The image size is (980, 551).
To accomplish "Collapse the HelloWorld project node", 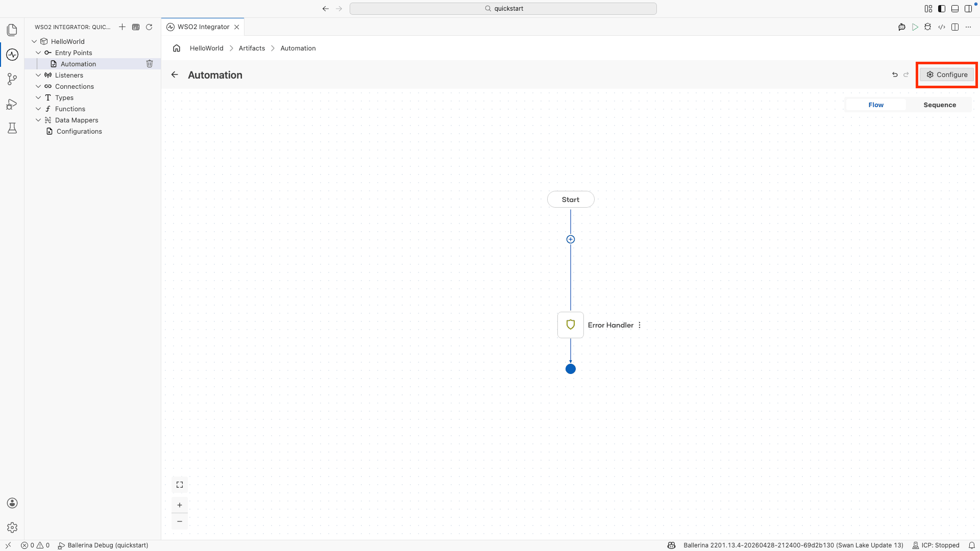I will click(34, 41).
